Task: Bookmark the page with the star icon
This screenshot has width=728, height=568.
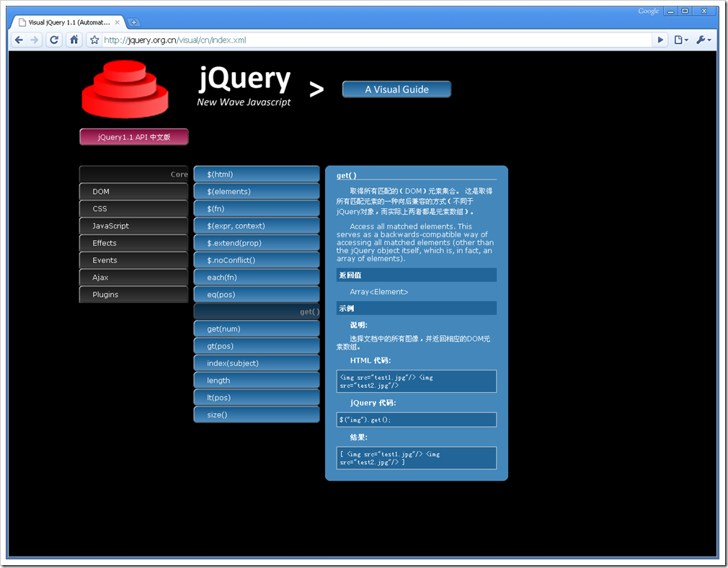Action: coord(94,40)
